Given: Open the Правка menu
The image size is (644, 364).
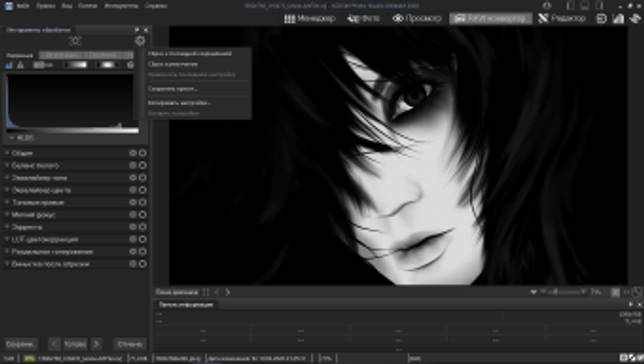Looking at the screenshot, I should click(46, 6).
